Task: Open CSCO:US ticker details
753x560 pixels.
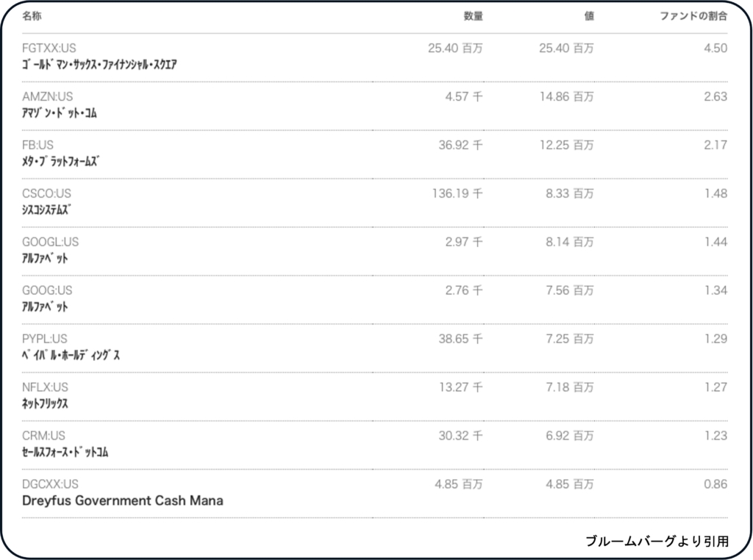Action: tap(47, 194)
